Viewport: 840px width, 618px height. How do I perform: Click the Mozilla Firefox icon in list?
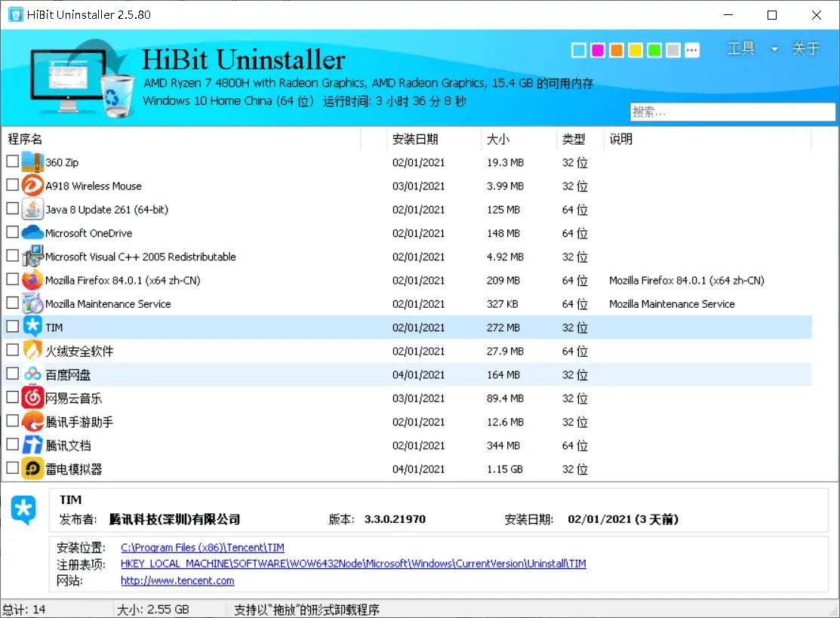coord(32,279)
